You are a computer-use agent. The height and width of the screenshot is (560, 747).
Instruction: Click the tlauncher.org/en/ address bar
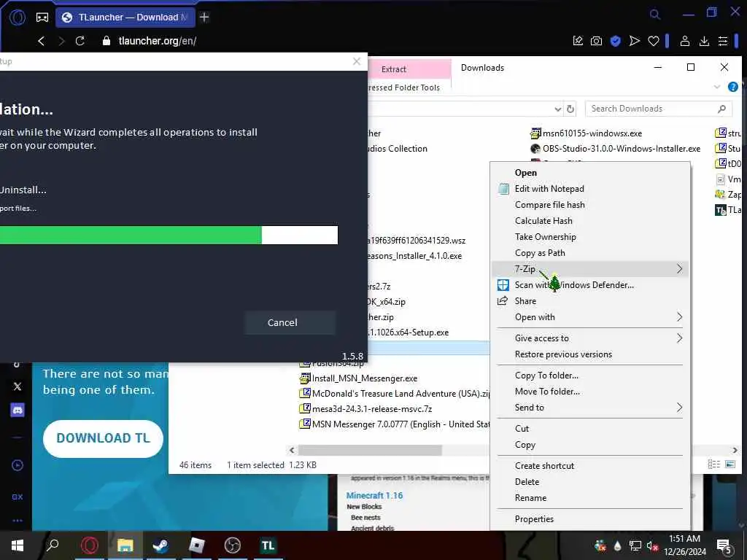point(158,41)
